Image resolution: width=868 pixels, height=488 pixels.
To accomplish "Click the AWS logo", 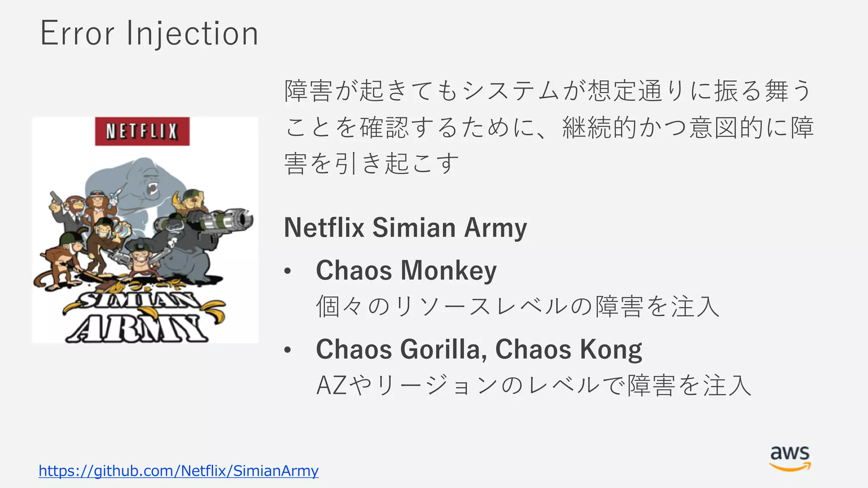I will coord(790,458).
